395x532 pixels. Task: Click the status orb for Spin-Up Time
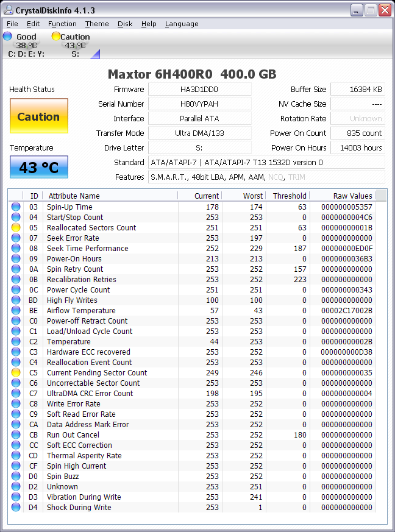click(16, 207)
